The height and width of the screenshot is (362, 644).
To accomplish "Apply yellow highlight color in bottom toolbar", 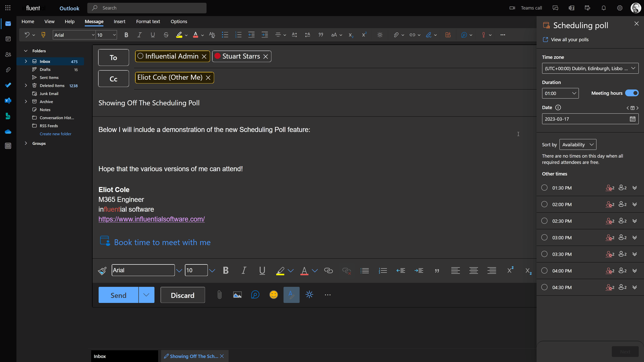I will [280, 271].
